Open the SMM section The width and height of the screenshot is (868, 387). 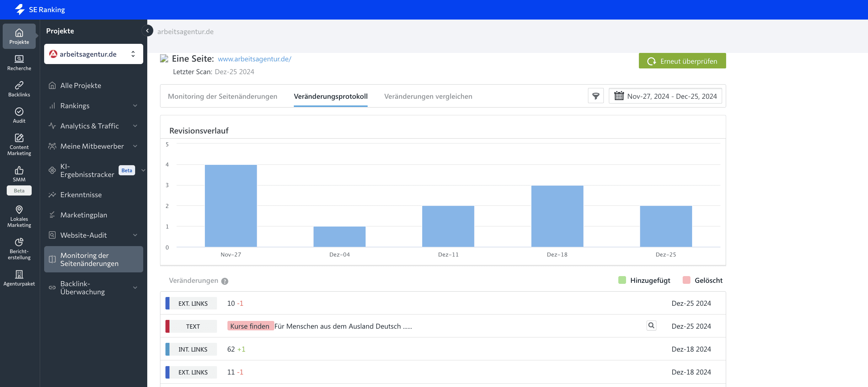19,174
